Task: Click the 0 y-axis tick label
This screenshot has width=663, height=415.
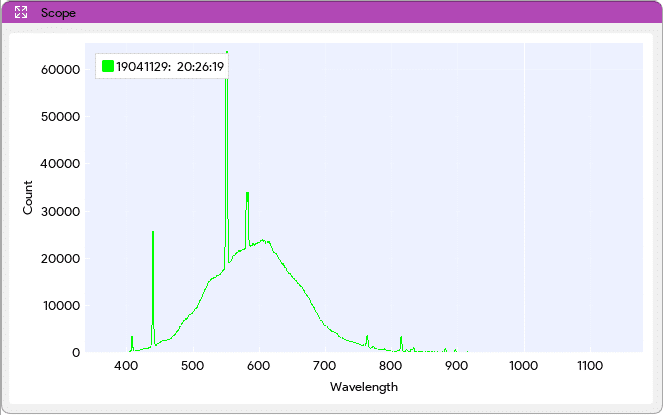Action: point(76,353)
